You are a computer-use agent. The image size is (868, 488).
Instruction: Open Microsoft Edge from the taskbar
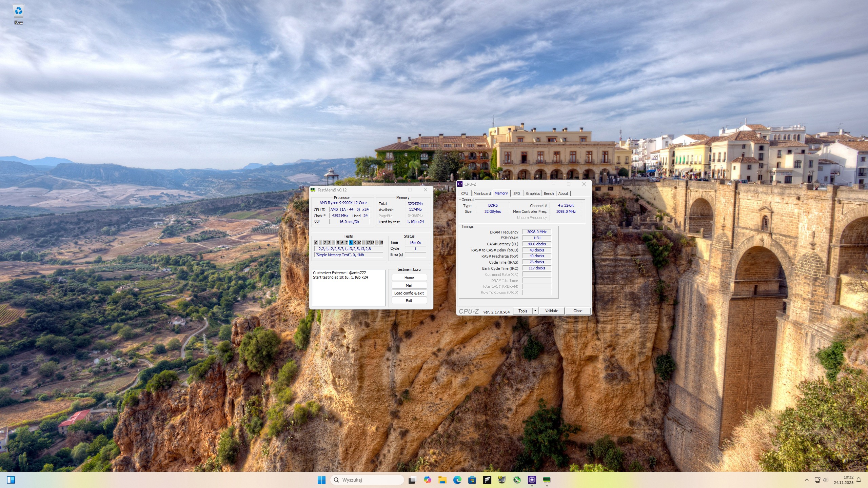(x=457, y=480)
